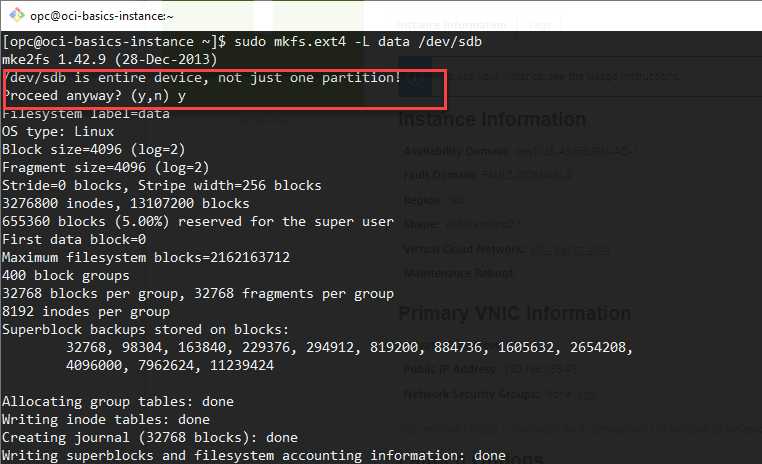
Task: Click Edit link beside Network Security Groups
Action: 587,394
